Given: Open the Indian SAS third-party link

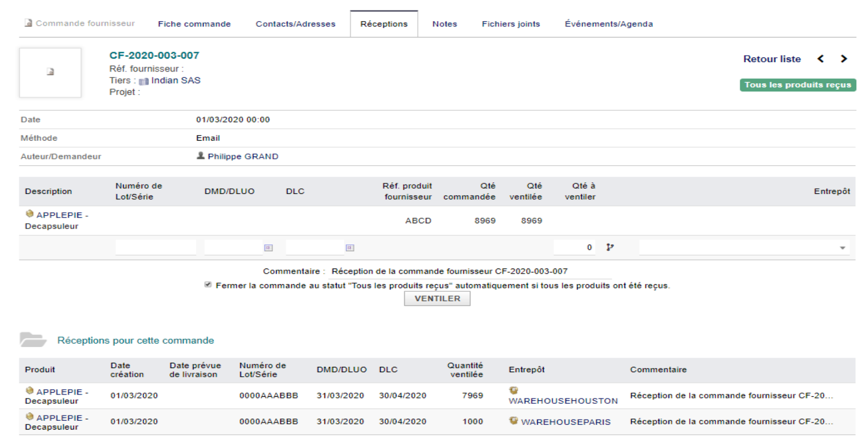Looking at the screenshot, I should click(176, 80).
